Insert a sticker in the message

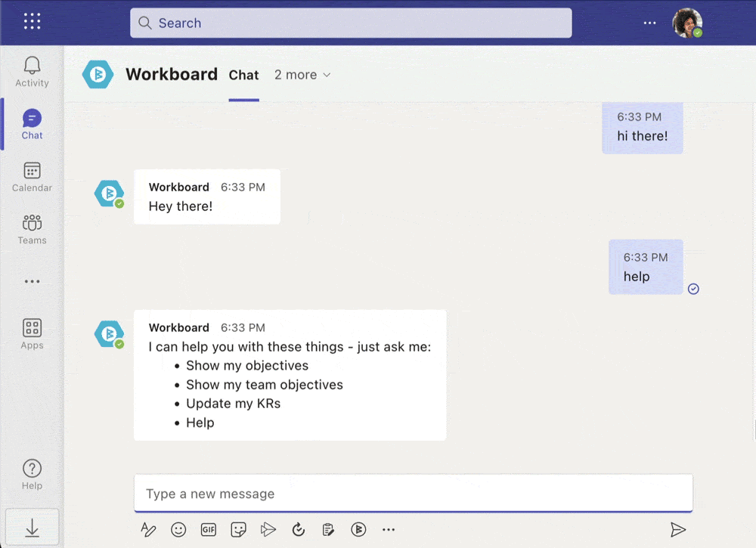click(x=238, y=530)
